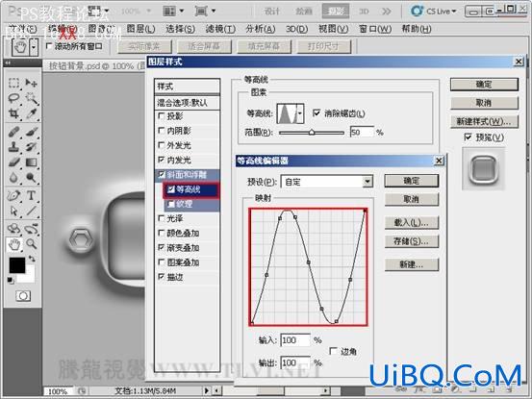The image size is (532, 399).
Task: Select the History Brush tool
Action: point(31,147)
